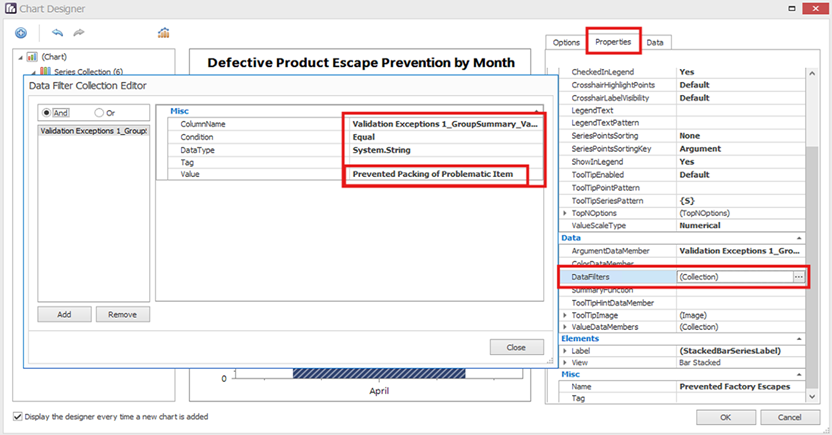Select the (Chart) root node icon
This screenshot has width=832, height=435.
pos(32,58)
